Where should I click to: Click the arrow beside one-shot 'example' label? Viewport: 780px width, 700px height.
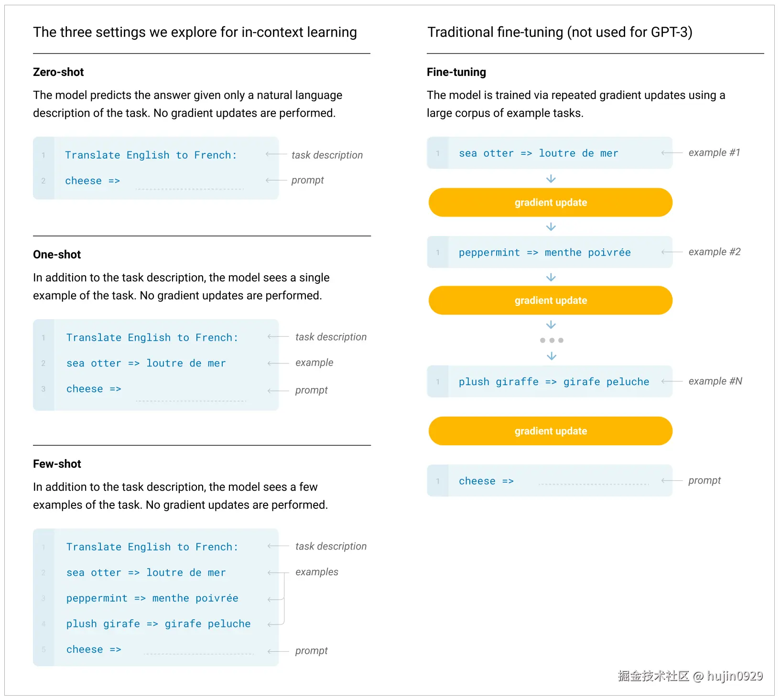[x=278, y=363]
